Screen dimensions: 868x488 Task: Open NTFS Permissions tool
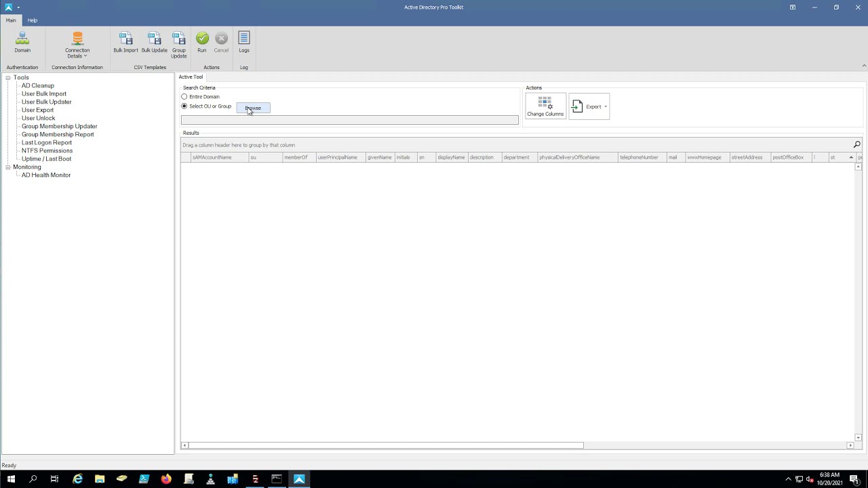(x=47, y=150)
